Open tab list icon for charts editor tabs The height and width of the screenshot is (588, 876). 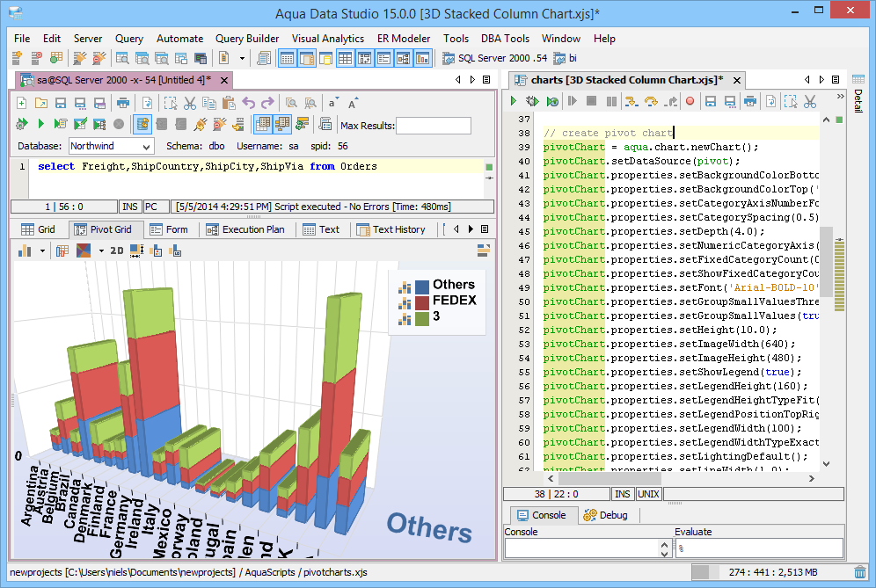click(836, 80)
